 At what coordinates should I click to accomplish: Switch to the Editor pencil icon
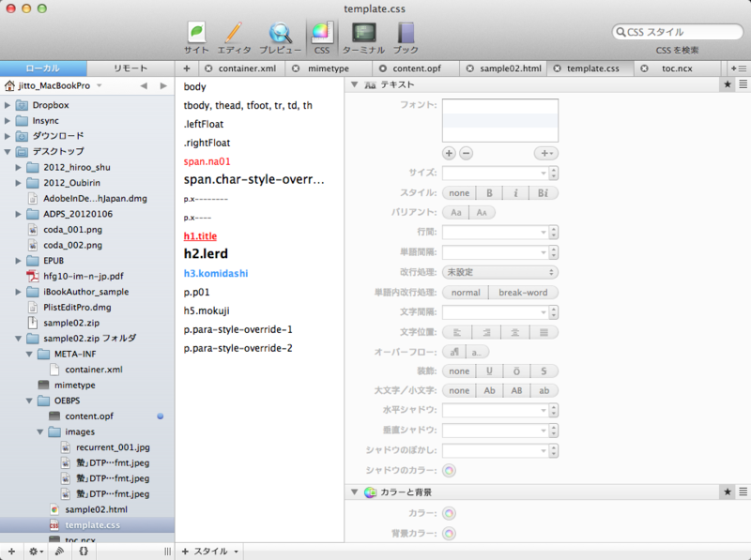tap(233, 33)
